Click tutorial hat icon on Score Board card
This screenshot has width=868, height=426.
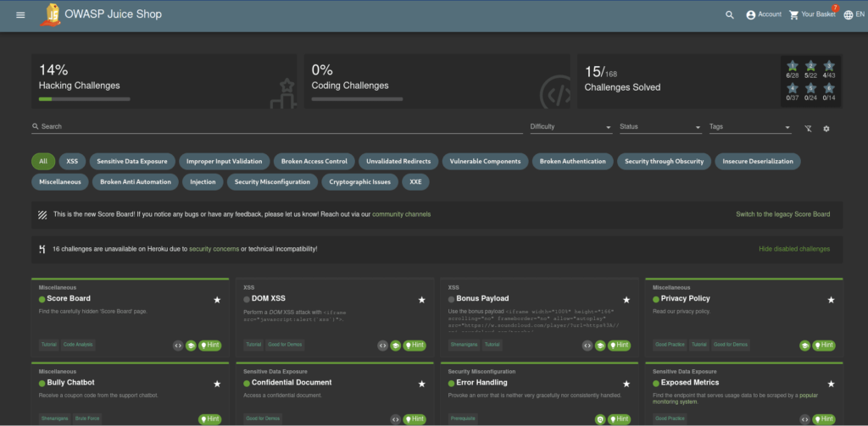[191, 345]
